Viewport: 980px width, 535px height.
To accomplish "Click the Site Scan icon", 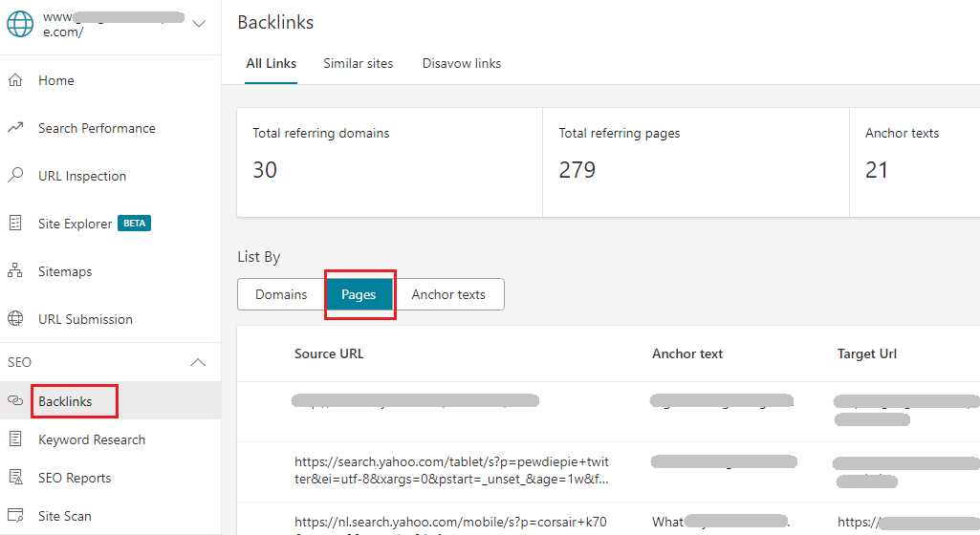I will (15, 516).
